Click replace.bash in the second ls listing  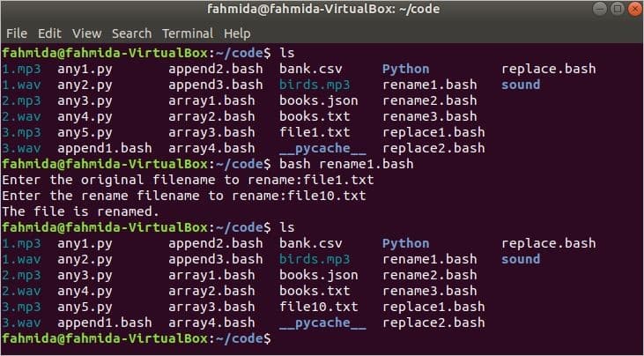click(548, 243)
